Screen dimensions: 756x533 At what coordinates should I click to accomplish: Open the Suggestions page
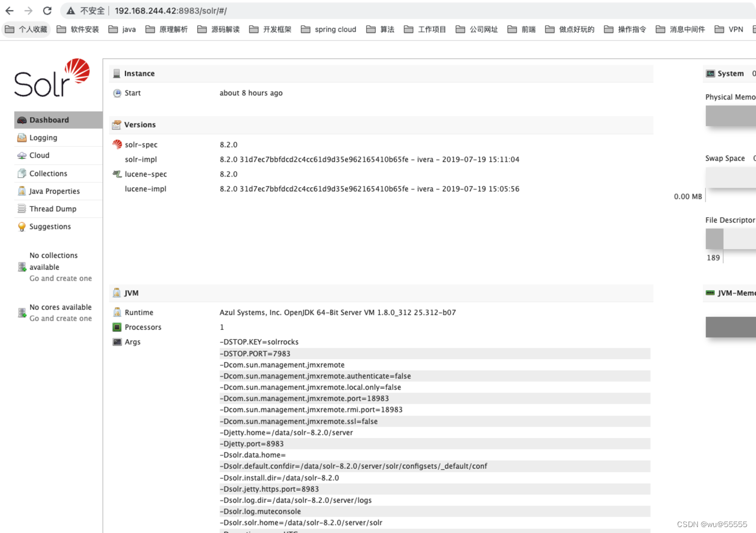click(x=58, y=227)
